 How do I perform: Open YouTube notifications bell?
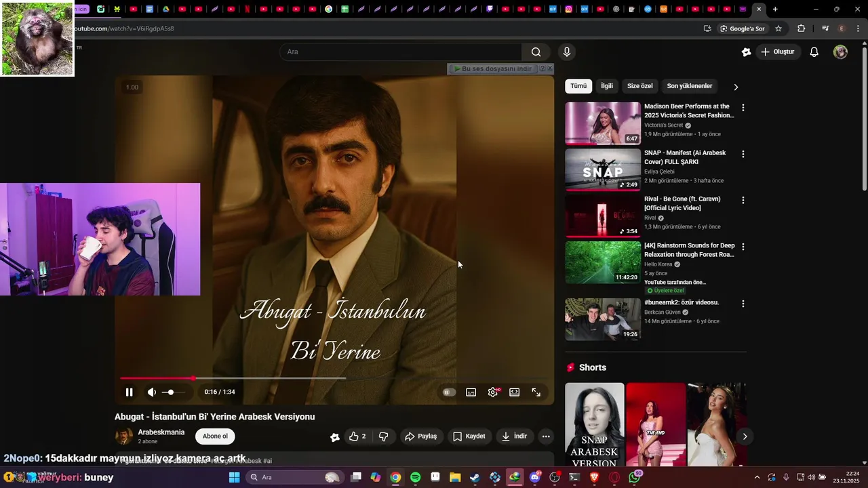point(814,52)
